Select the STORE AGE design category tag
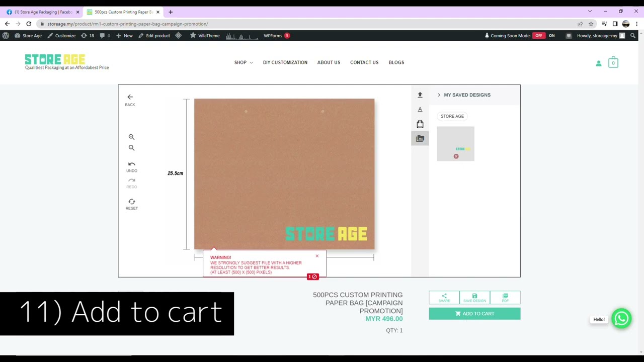This screenshot has width=644, height=362. 452,116
